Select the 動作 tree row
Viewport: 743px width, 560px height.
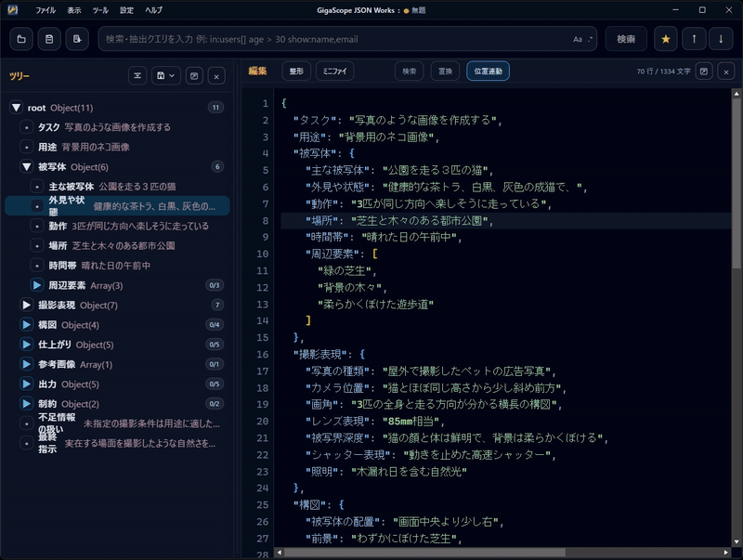pyautogui.click(x=118, y=226)
